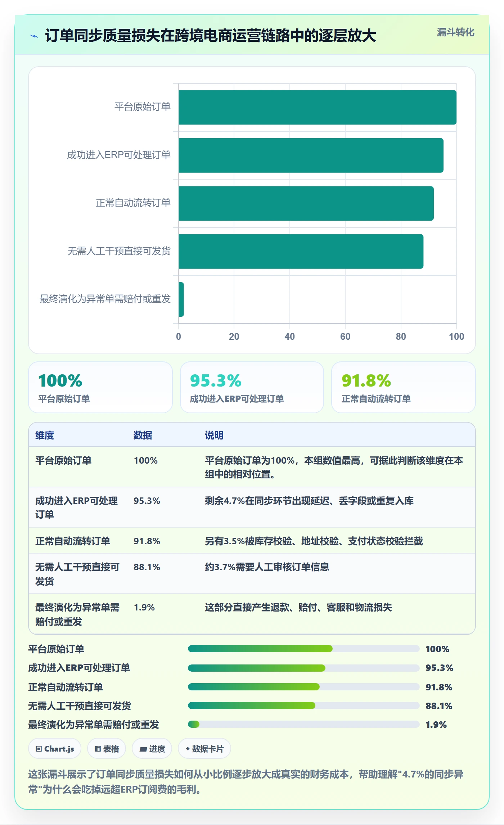Click the lightning icon beside the title

pos(34,36)
